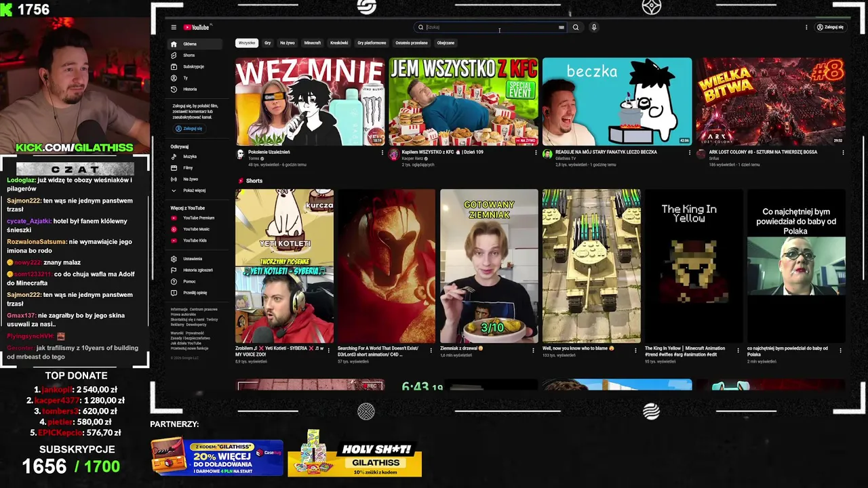Select the Minecraft filter chip

click(313, 43)
